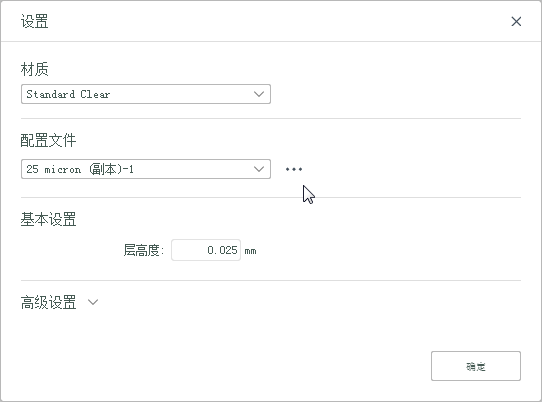Open the 配置文件 25 micron dropdown
This screenshot has width=542, height=402.
coord(146,169)
